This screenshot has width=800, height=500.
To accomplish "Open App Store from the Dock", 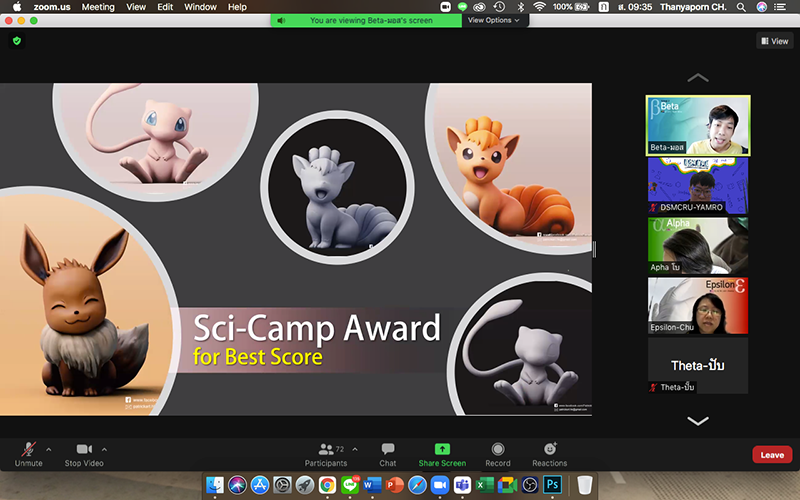I will point(260,485).
